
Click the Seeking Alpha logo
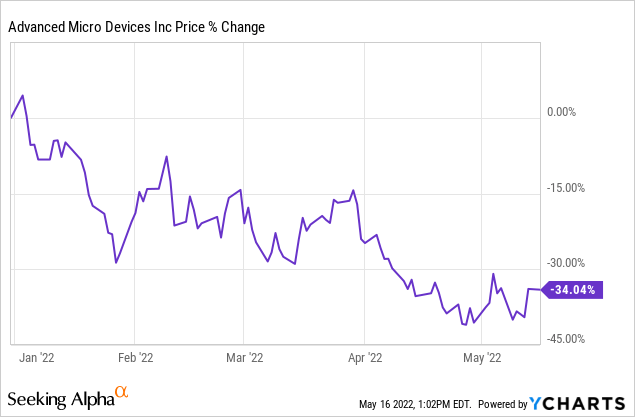pos(68,398)
